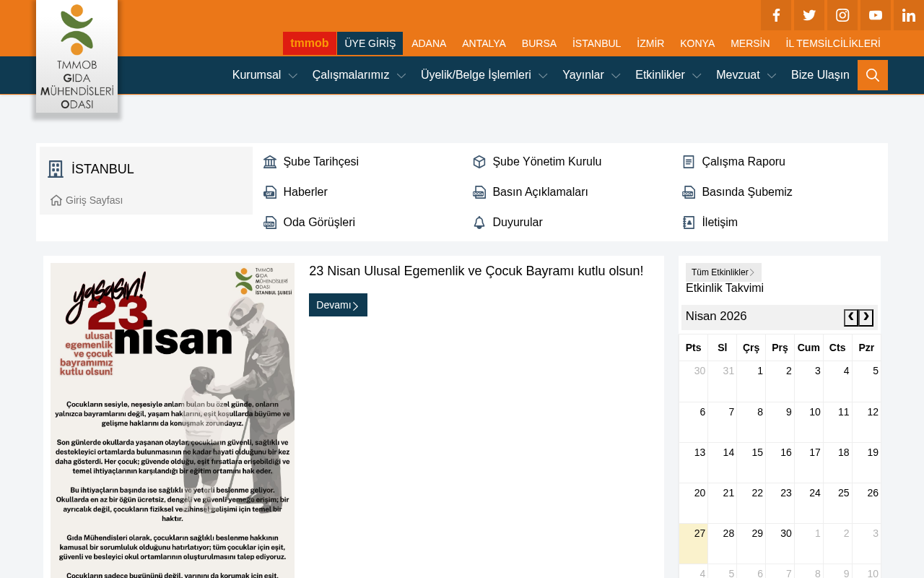The image size is (924, 578).
Task: Select the İSTANBUL branch in top bar
Action: (x=596, y=43)
